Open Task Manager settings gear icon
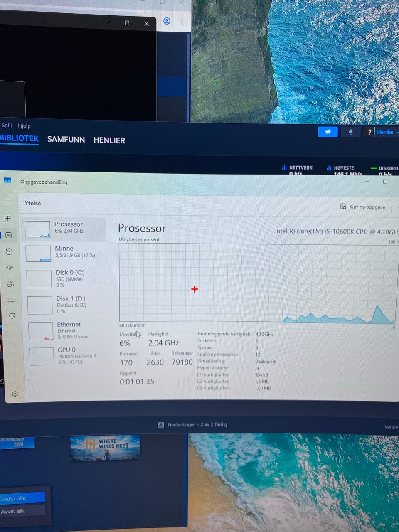The image size is (399, 532). [x=15, y=394]
